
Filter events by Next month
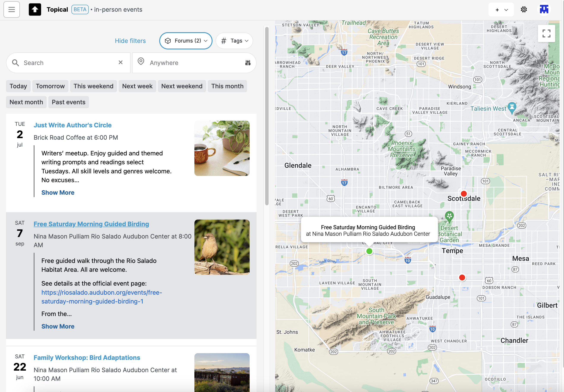(26, 102)
